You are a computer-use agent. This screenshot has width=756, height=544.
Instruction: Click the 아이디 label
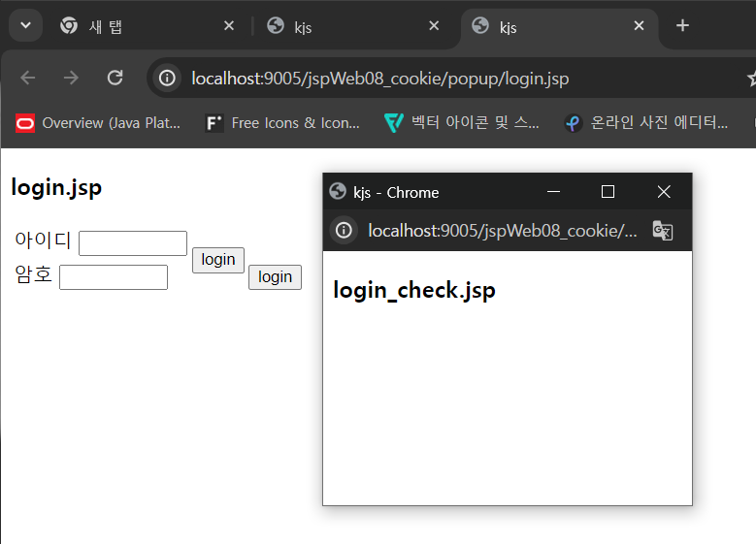point(43,240)
